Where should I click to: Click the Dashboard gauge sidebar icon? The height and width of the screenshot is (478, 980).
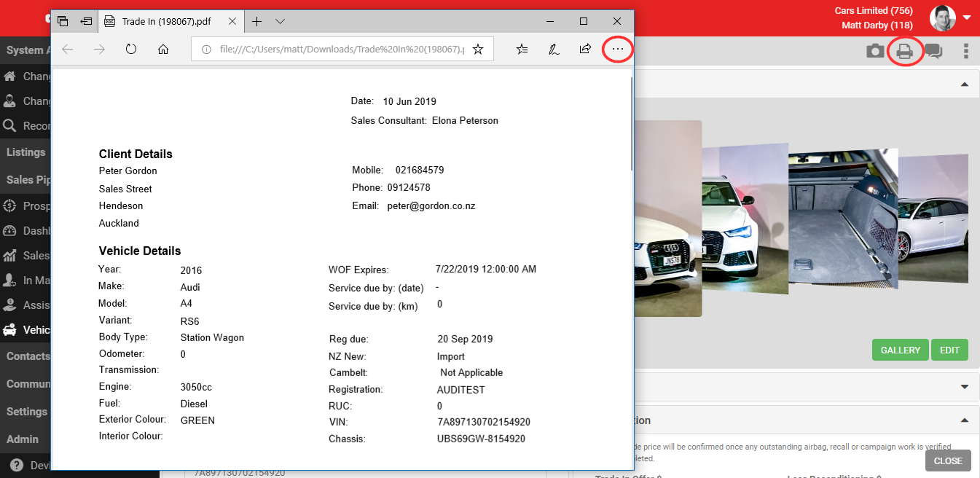[x=9, y=231]
